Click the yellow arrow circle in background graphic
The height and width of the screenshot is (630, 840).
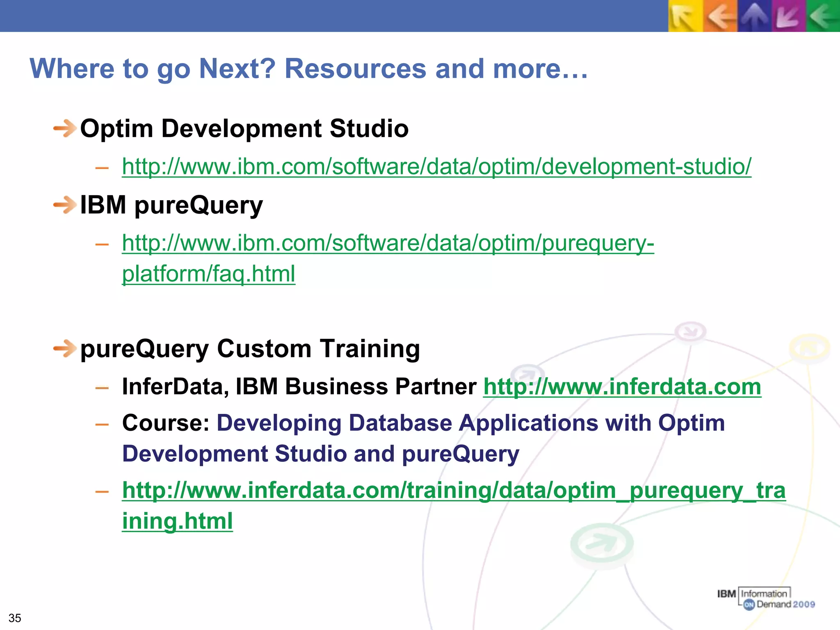[x=809, y=348]
